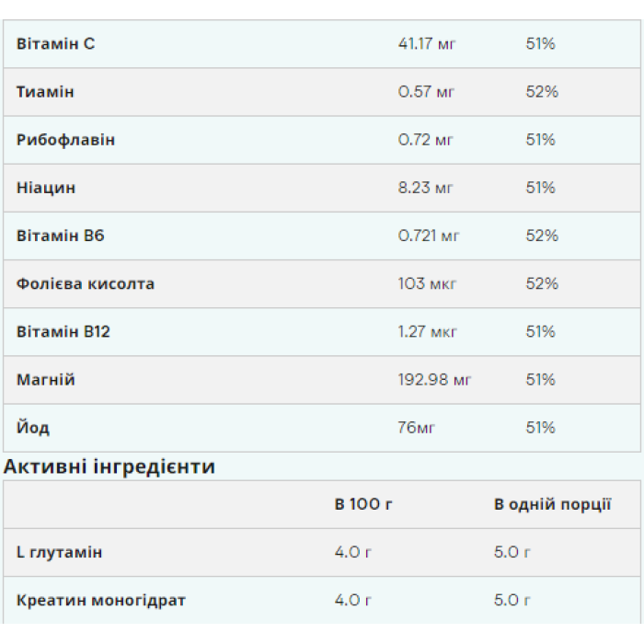Click the Йод row label
Viewport: 644px width, 644px height.
[x=33, y=428]
